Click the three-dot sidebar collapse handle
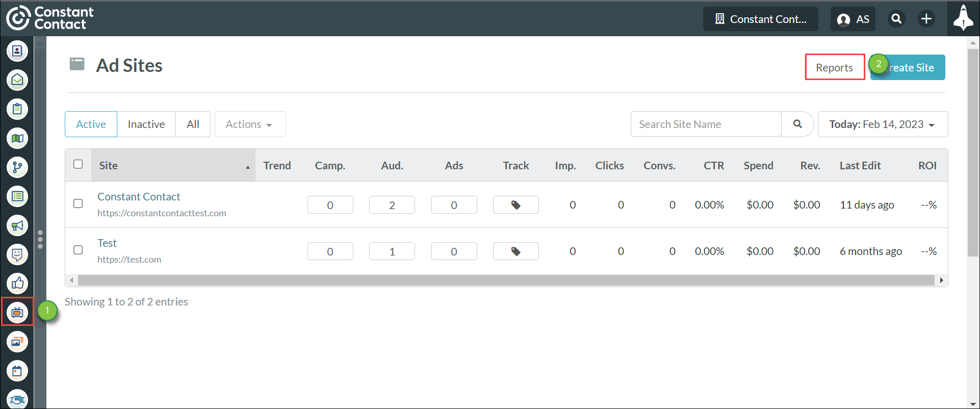Viewport: 980px width, 409px height. [x=40, y=239]
